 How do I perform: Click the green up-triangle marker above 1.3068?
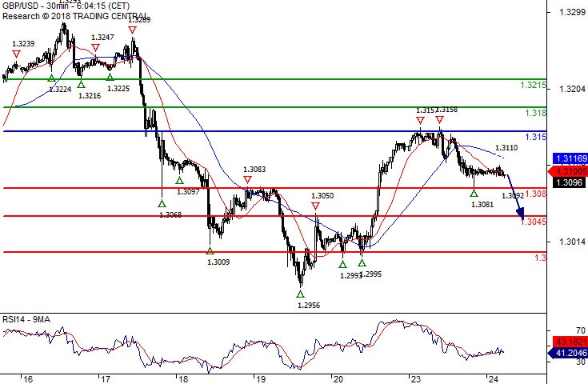[x=162, y=203]
